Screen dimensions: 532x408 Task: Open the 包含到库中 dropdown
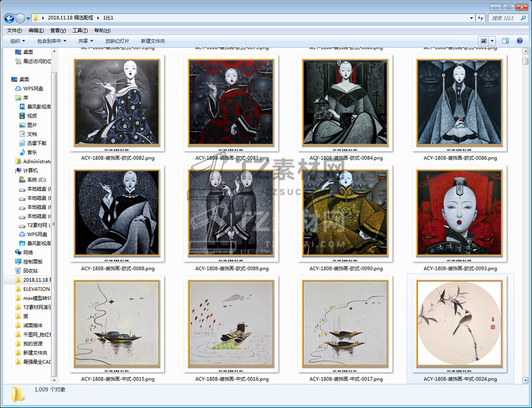click(x=52, y=41)
